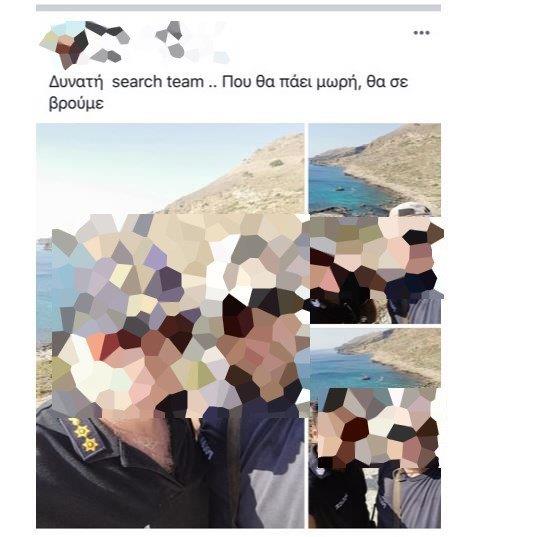Open the top-right coastline photo
The image size is (537, 537).
(375, 223)
